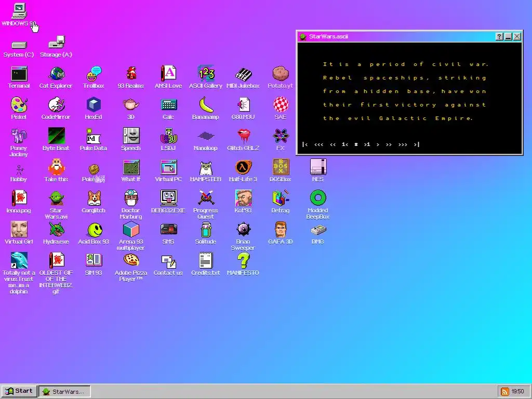The width and height of the screenshot is (532, 399).
Task: Open the ASCII Gallery icon
Action: (x=206, y=77)
